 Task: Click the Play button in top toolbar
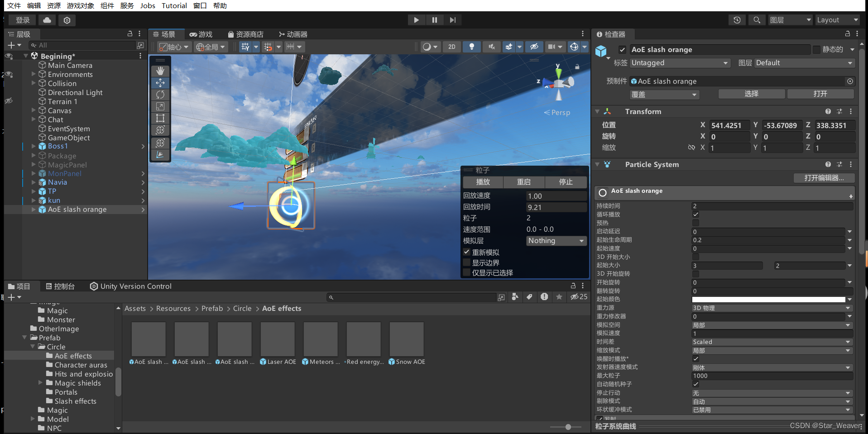[416, 20]
